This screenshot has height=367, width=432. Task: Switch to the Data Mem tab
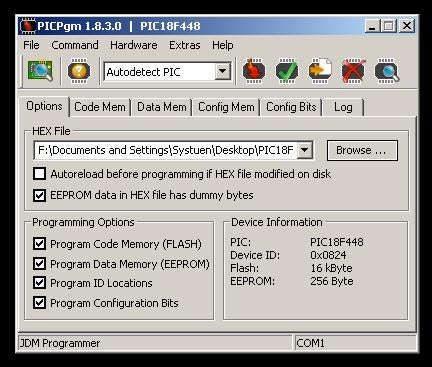point(162,107)
